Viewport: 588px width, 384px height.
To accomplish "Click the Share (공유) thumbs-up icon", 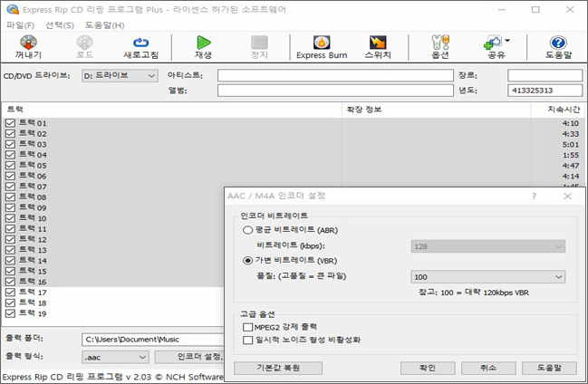I will click(493, 43).
